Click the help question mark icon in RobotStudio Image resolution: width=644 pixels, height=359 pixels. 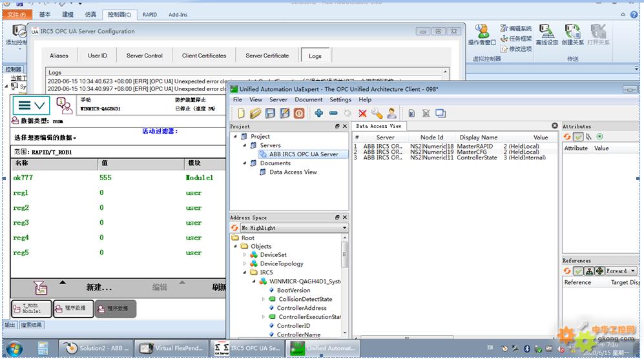point(634,14)
